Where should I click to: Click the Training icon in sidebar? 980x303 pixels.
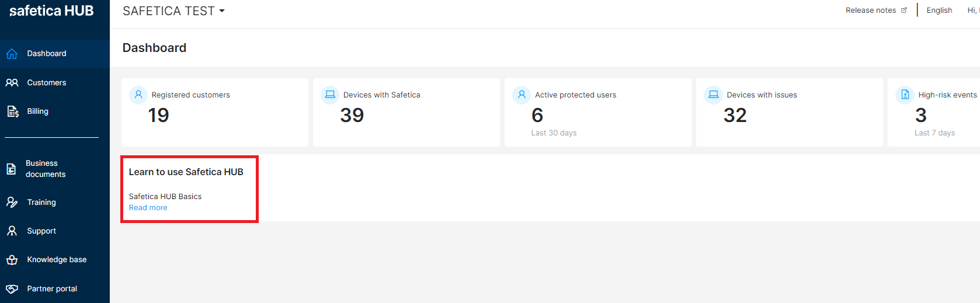coord(12,202)
